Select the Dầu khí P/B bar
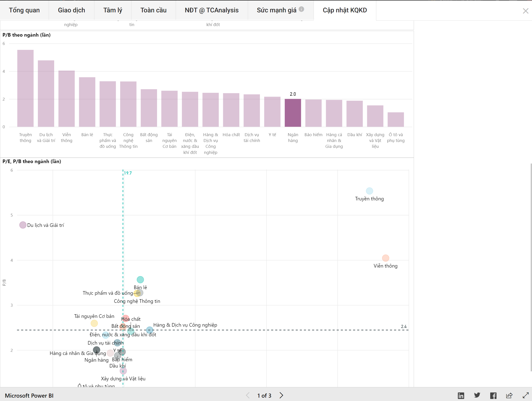Screen dimensions: 532x401 pyautogui.click(x=355, y=114)
